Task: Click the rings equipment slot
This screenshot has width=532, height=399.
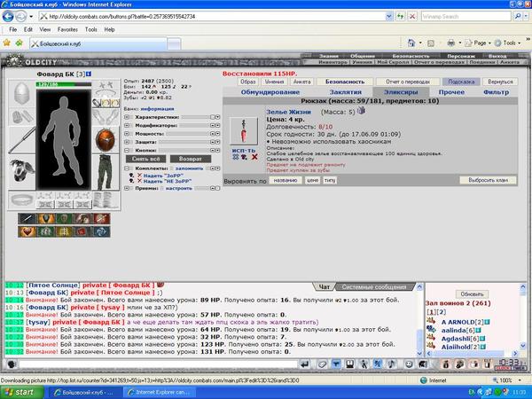Action: point(106,103)
